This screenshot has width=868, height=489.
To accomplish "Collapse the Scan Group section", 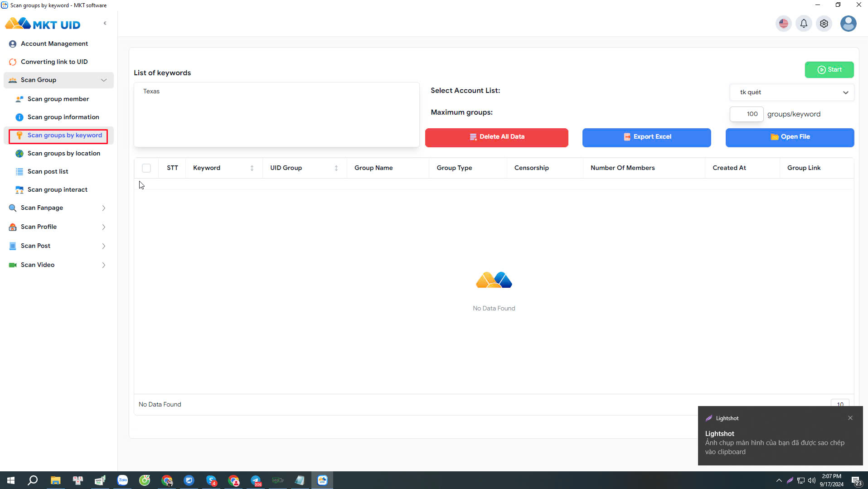I will (58, 80).
